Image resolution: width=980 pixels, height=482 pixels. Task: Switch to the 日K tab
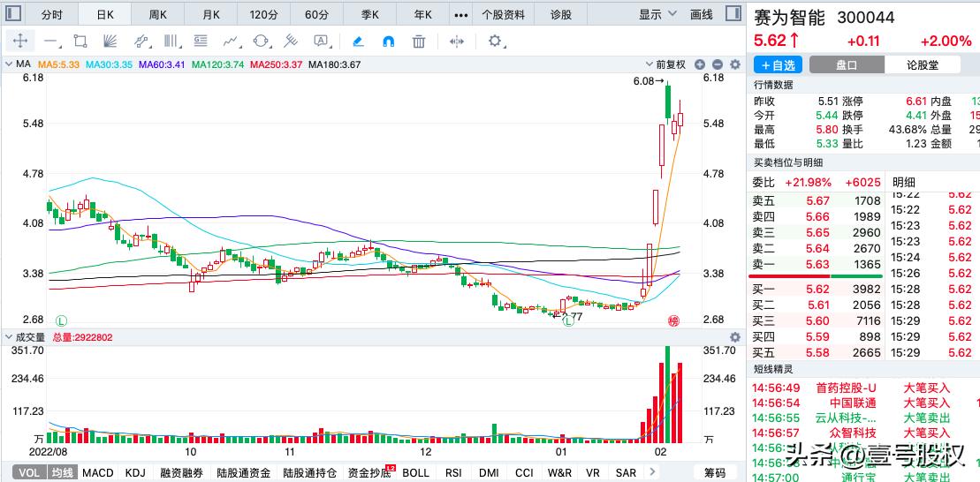pos(105,14)
